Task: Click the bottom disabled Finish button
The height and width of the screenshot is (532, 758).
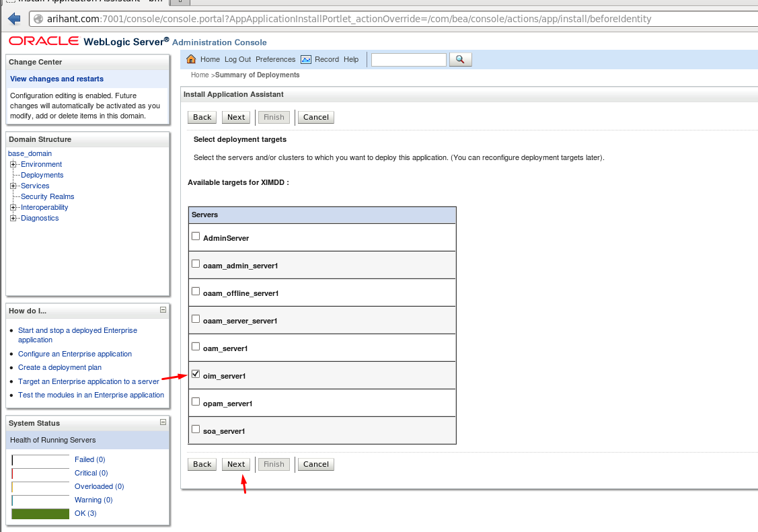Action: point(274,464)
